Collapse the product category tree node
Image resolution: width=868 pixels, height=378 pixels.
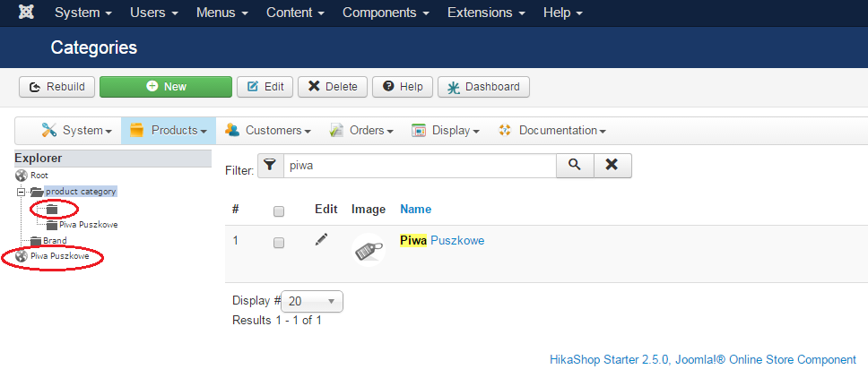(x=21, y=192)
